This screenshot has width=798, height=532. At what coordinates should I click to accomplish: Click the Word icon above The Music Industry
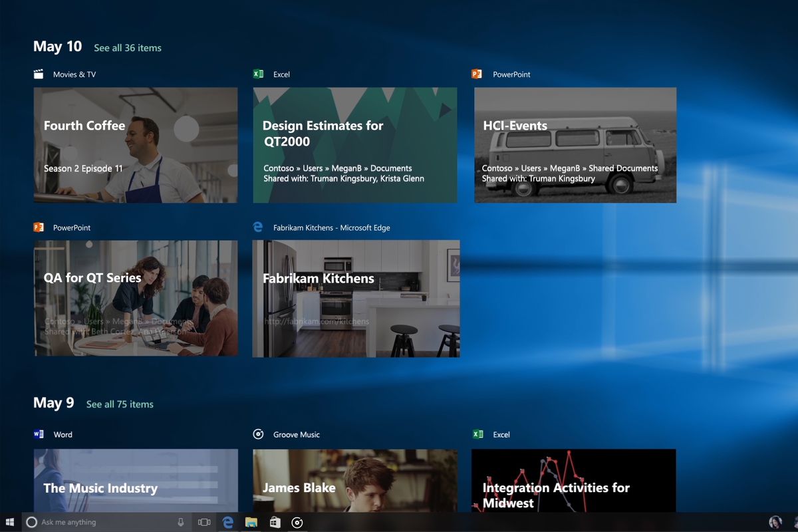coord(39,434)
